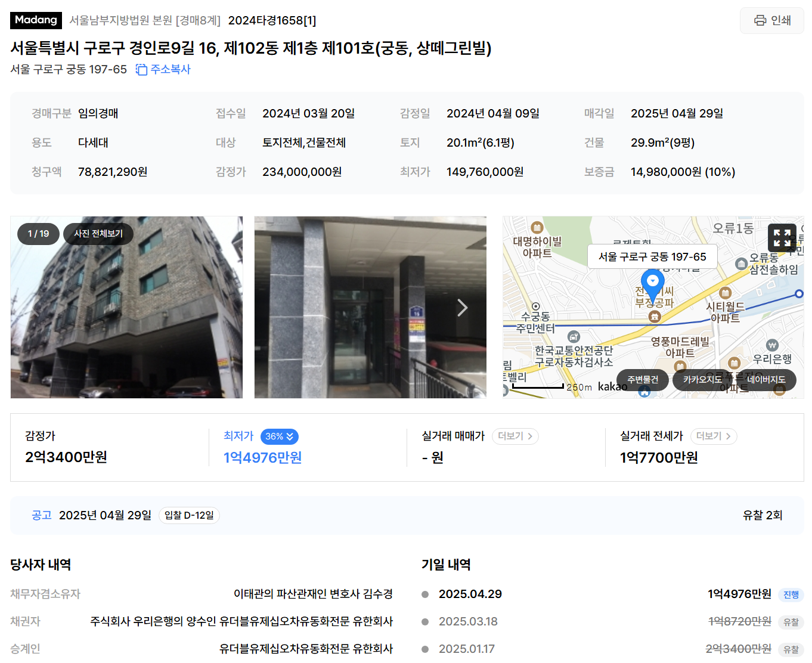Click the 대명하이빌 아파트 map icon
The width and height of the screenshot is (812, 663).
[x=537, y=227]
